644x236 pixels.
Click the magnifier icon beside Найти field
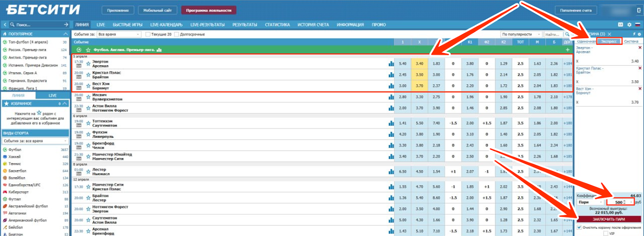[x=567, y=34]
